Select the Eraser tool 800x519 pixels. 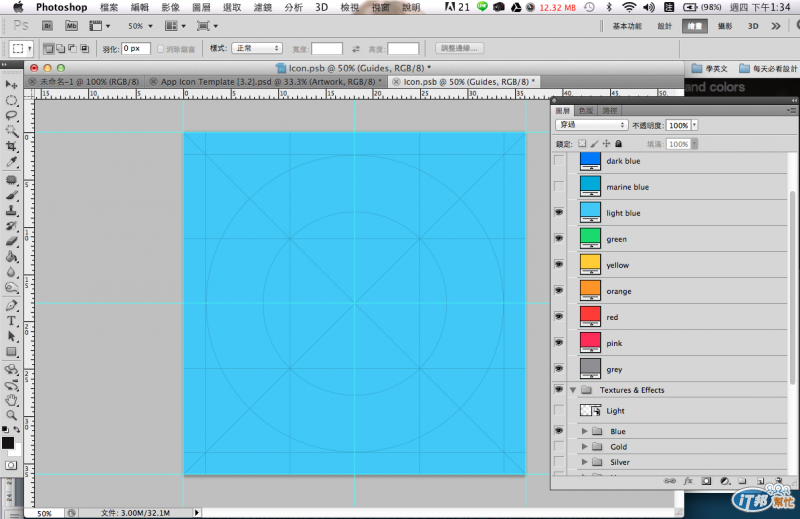pos(11,241)
